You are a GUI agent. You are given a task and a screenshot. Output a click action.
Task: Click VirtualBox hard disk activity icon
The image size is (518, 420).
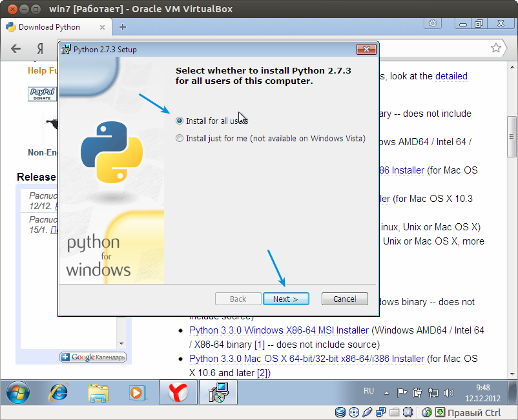tap(340, 412)
